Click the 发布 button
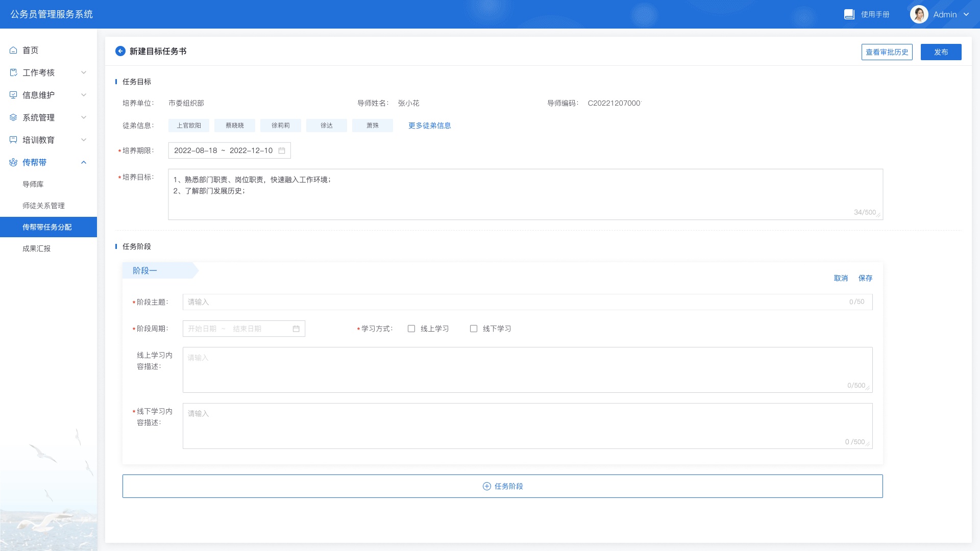The width and height of the screenshot is (980, 551). 941,52
